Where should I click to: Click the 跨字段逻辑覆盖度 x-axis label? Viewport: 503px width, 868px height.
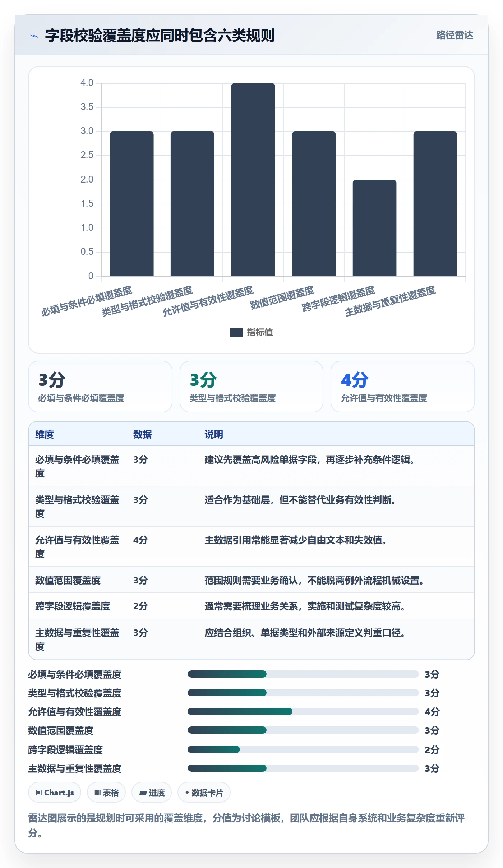(338, 299)
